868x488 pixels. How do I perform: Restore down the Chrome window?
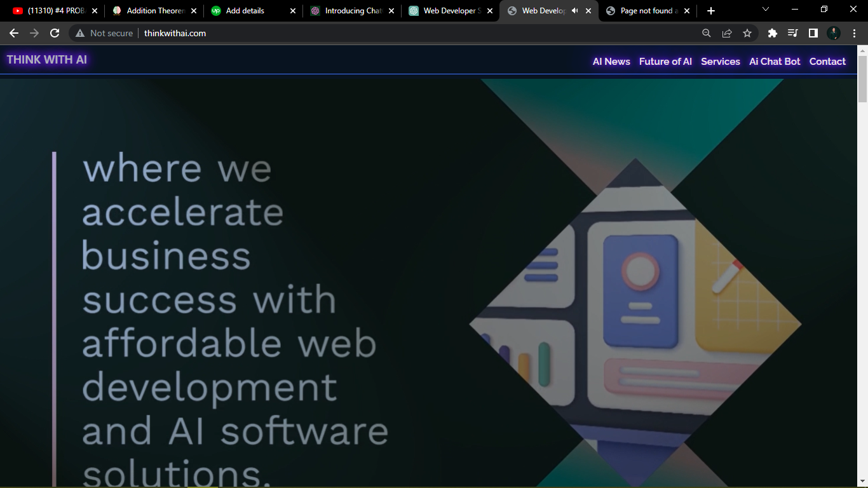coord(824,10)
